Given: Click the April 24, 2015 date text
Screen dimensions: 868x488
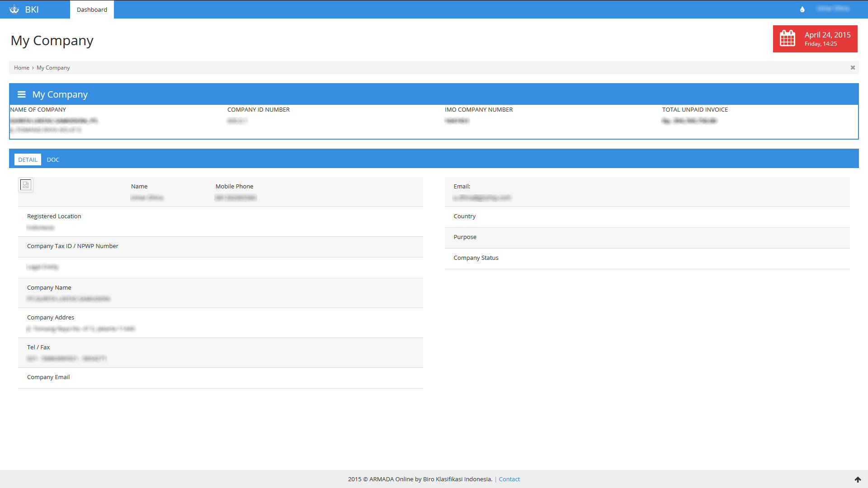Looking at the screenshot, I should tap(827, 35).
